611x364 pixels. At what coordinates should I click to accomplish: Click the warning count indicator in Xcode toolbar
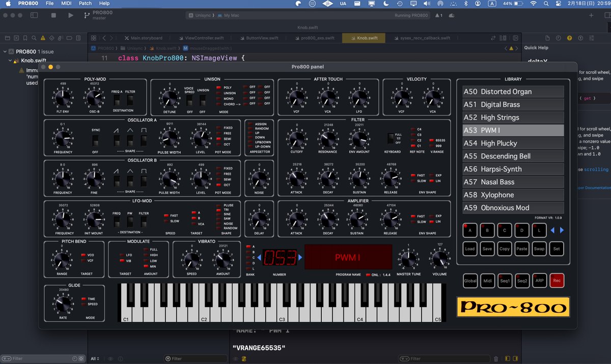438,16
